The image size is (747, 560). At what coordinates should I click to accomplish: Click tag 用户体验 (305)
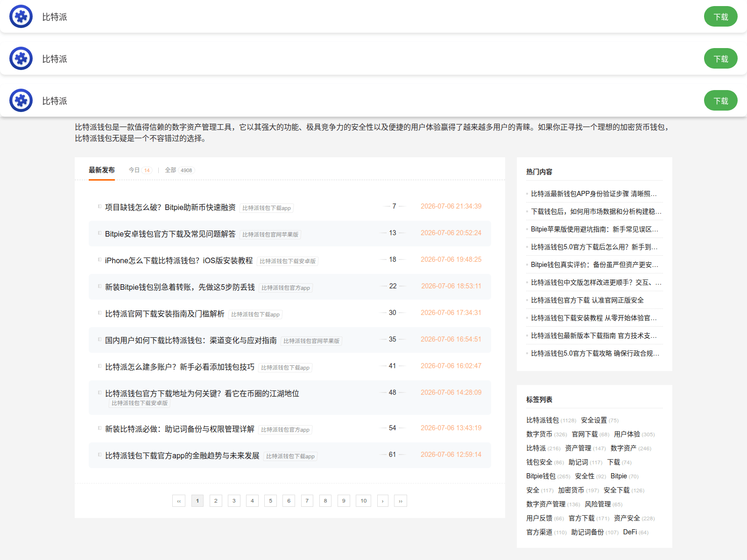click(634, 434)
